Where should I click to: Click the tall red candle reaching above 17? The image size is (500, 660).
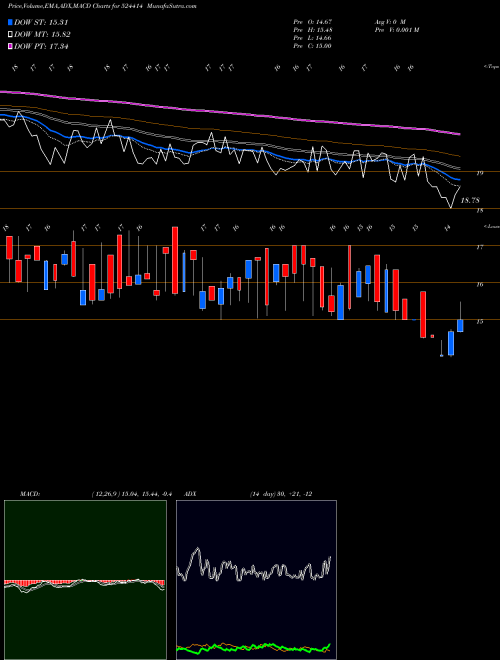coord(175,260)
